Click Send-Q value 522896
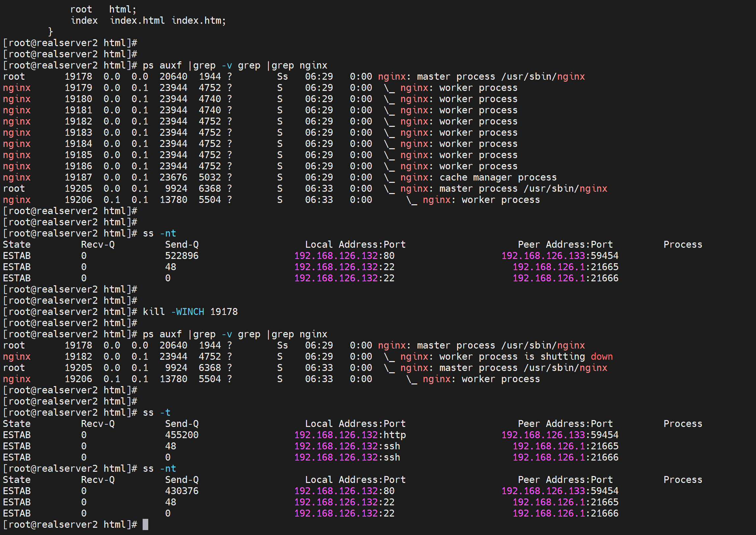Viewport: 756px width, 535px height. pos(182,256)
